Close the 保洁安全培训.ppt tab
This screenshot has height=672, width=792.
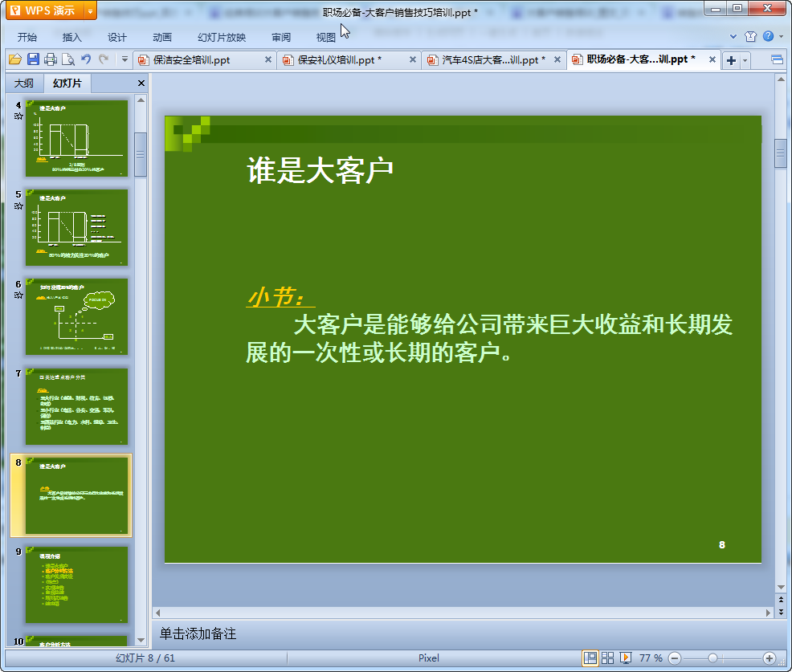pos(268,59)
